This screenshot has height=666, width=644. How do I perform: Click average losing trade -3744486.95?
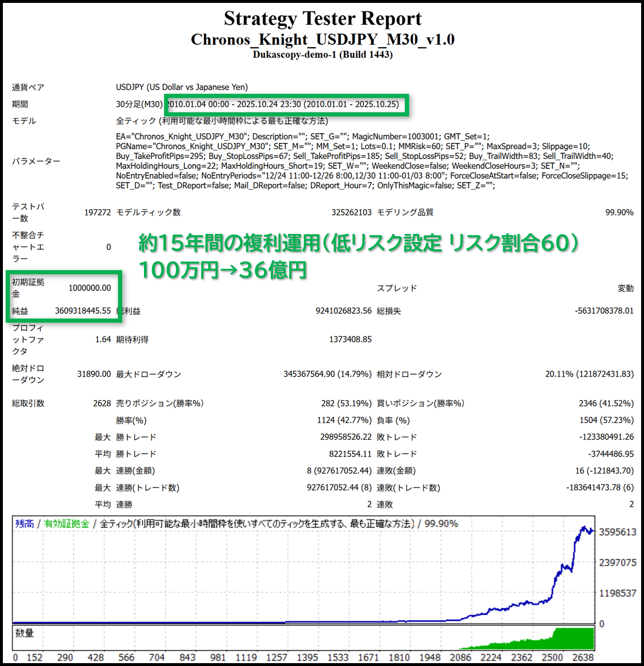(611, 454)
